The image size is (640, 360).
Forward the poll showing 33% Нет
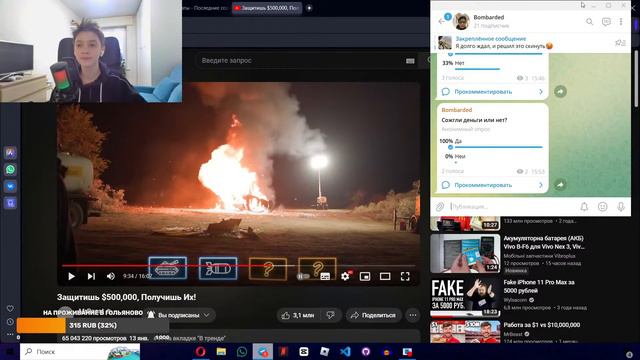coord(560,92)
